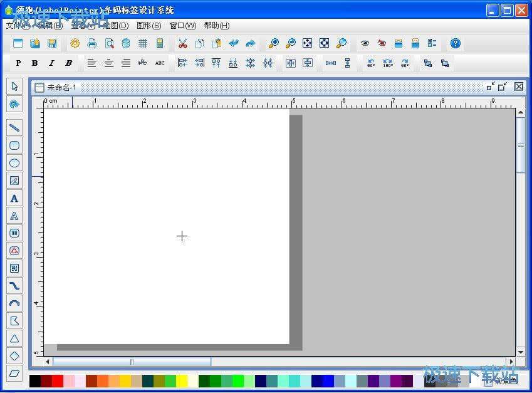Undo the last action arrow
This screenshot has width=532, height=393.
point(234,43)
